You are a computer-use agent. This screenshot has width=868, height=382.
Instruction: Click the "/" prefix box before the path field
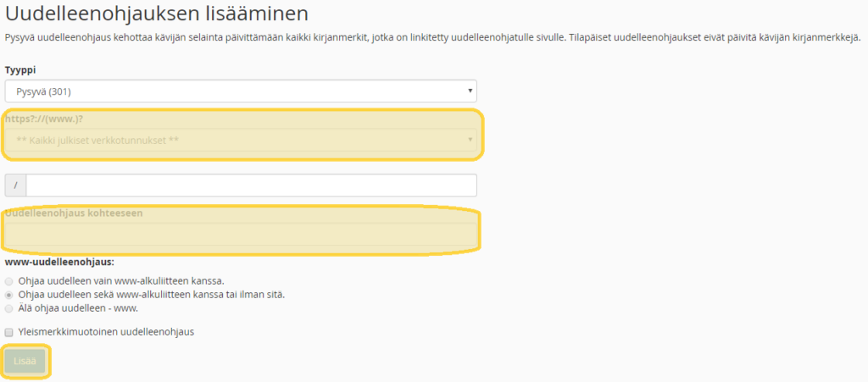[x=15, y=185]
